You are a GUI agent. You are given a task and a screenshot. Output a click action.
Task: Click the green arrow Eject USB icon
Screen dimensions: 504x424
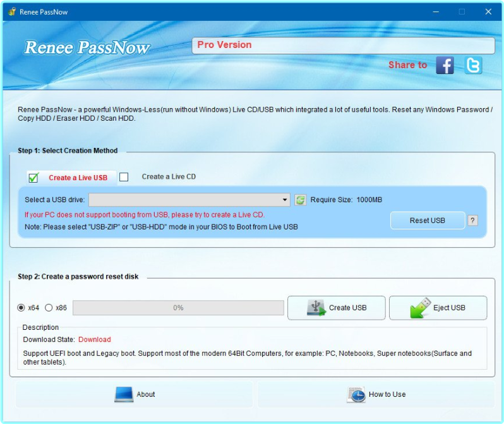pos(420,308)
